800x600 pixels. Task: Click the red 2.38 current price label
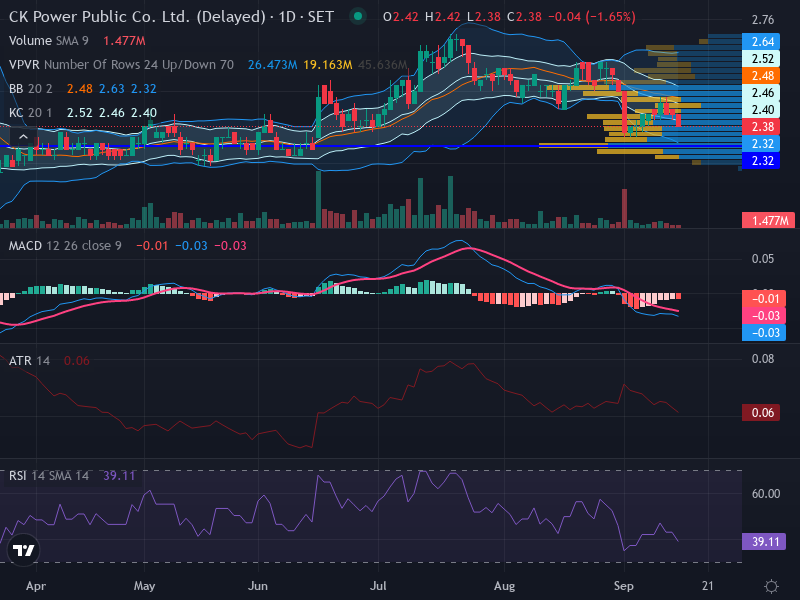click(x=761, y=127)
